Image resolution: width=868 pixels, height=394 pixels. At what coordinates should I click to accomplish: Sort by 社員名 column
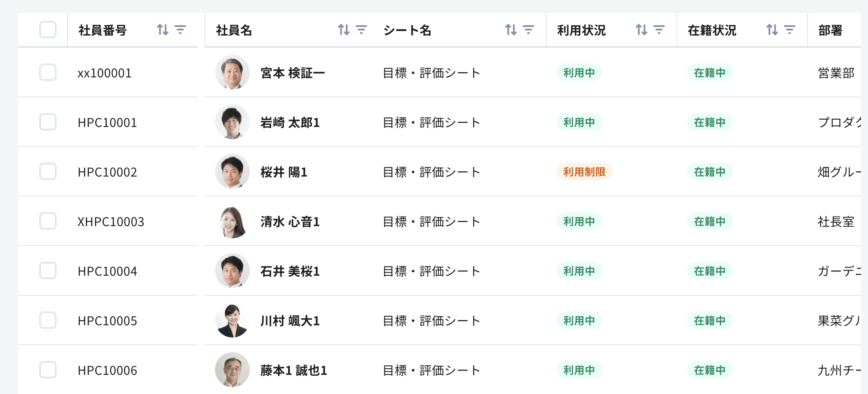click(x=344, y=30)
